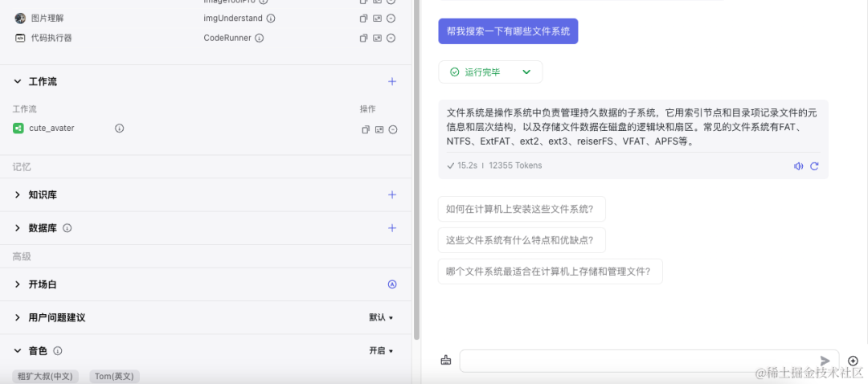Viewport: 868px width, 384px height.
Task: Show info icon next to 数据库
Action: (67, 228)
